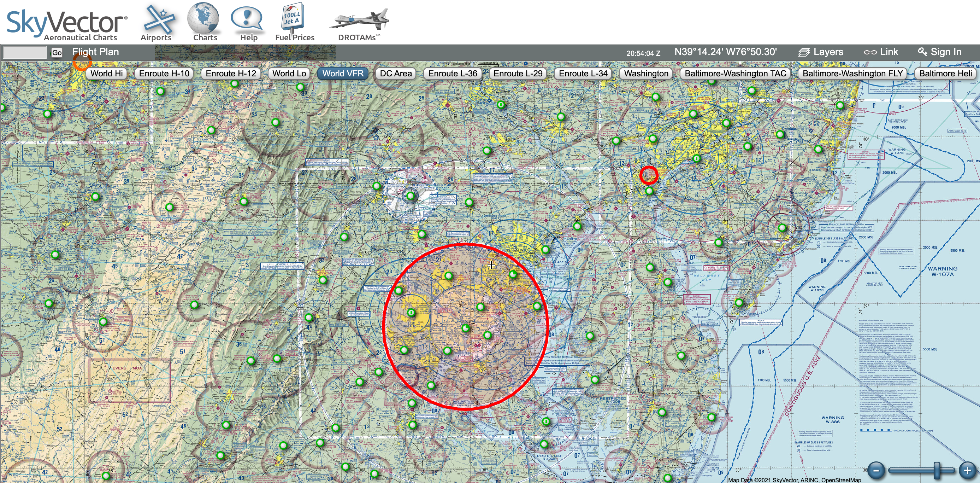Select the Baltimore-Washington TAC chart tab
The image size is (980, 483).
736,74
